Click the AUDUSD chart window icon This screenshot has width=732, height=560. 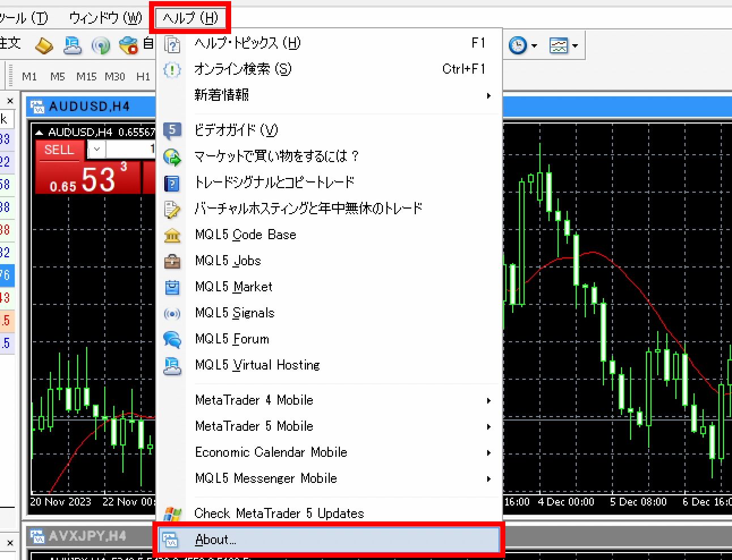click(x=37, y=106)
